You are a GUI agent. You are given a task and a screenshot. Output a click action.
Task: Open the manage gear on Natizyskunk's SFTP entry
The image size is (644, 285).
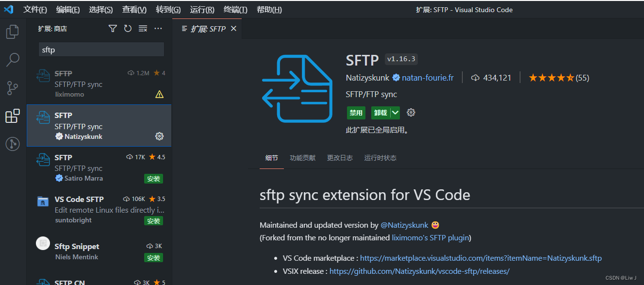159,136
